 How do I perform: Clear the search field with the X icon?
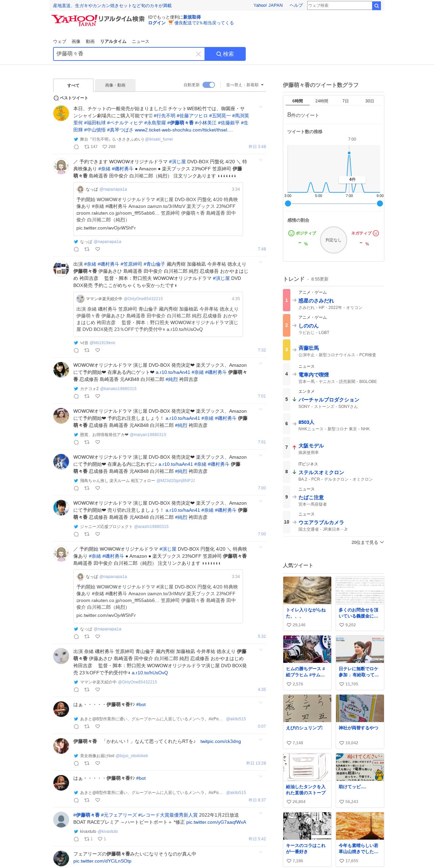point(198,54)
